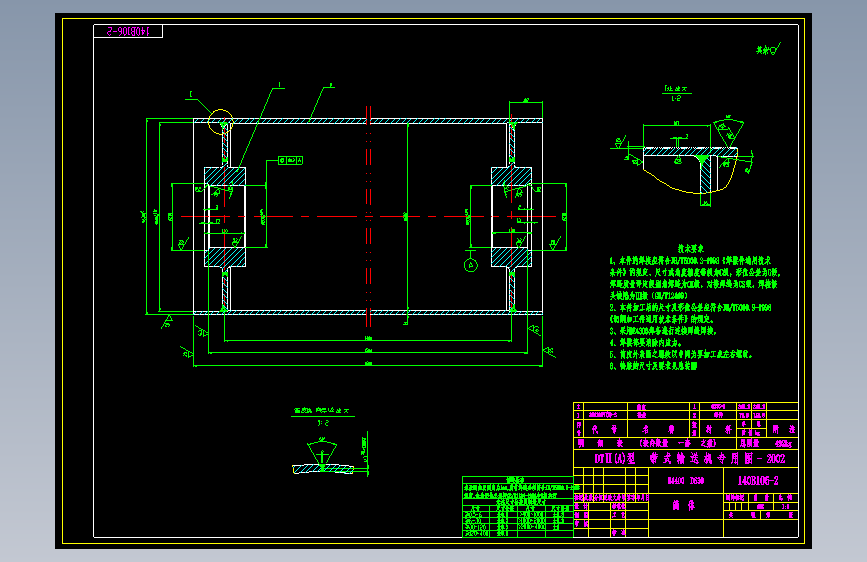Viewport: 867px width, 562px height.
Task: Select the 其余 surface finish symbol top right
Action: pyautogui.click(x=768, y=50)
